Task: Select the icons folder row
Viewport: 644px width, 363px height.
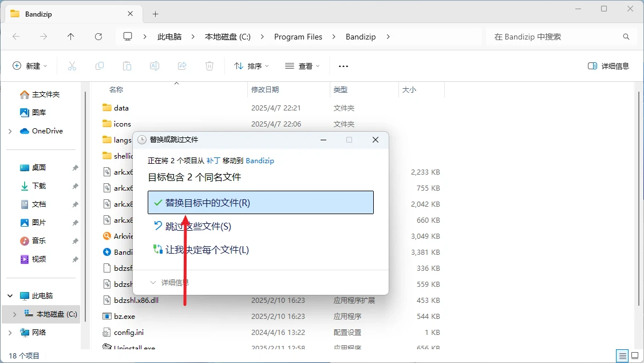Action: coord(271,124)
